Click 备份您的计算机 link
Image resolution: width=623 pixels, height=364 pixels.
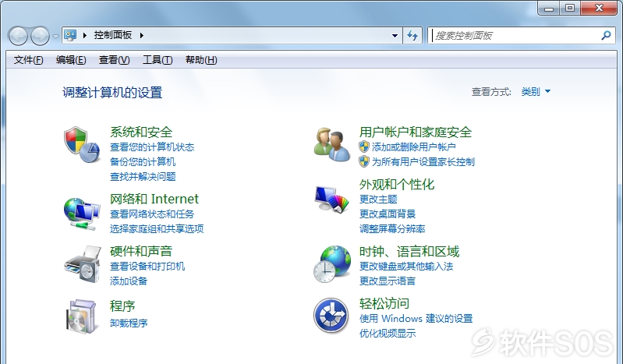point(142,161)
